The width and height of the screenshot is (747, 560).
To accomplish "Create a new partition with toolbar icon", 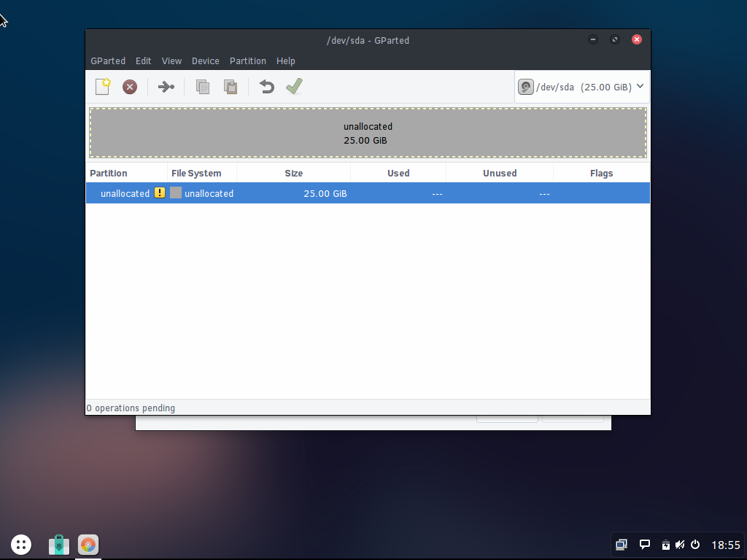I will coord(103,86).
